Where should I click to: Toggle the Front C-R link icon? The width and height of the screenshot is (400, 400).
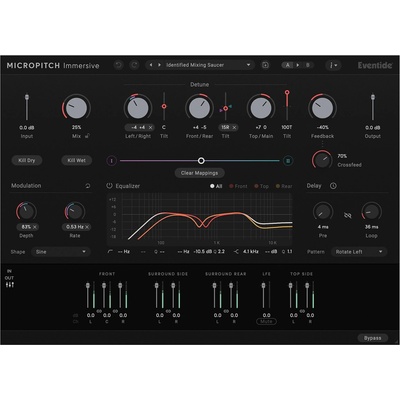(x=115, y=311)
